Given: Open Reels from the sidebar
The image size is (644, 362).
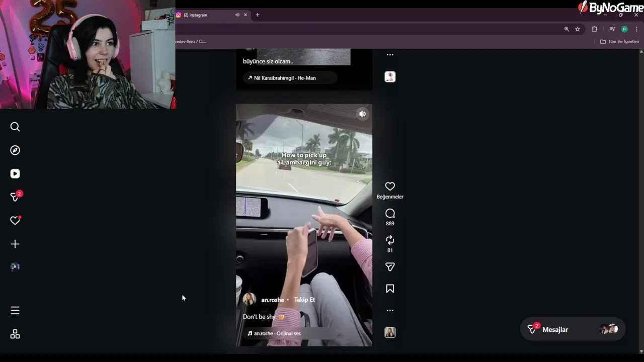Looking at the screenshot, I should point(15,173).
